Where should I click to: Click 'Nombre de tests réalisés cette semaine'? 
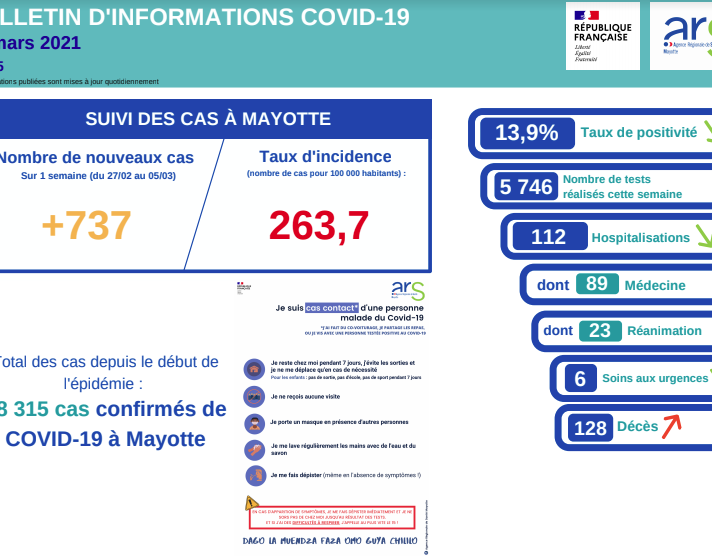pyautogui.click(x=622, y=187)
